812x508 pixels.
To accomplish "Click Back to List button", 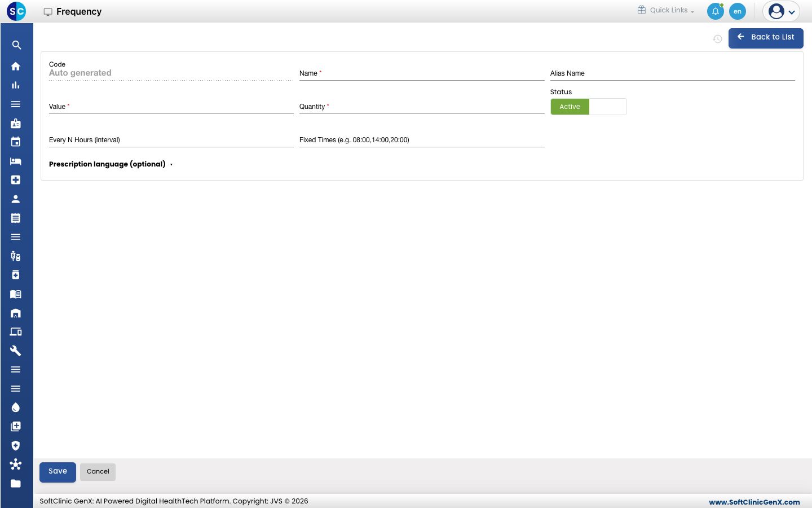I will click(x=766, y=38).
